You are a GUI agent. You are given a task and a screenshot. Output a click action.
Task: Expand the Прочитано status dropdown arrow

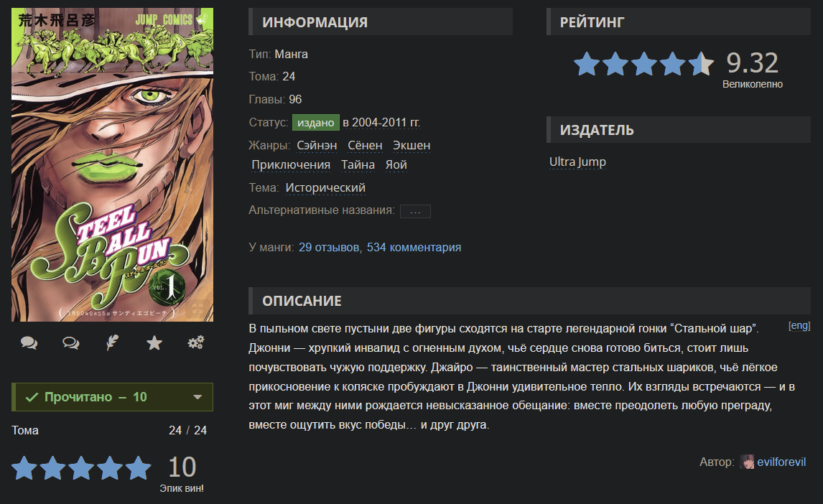click(x=198, y=397)
